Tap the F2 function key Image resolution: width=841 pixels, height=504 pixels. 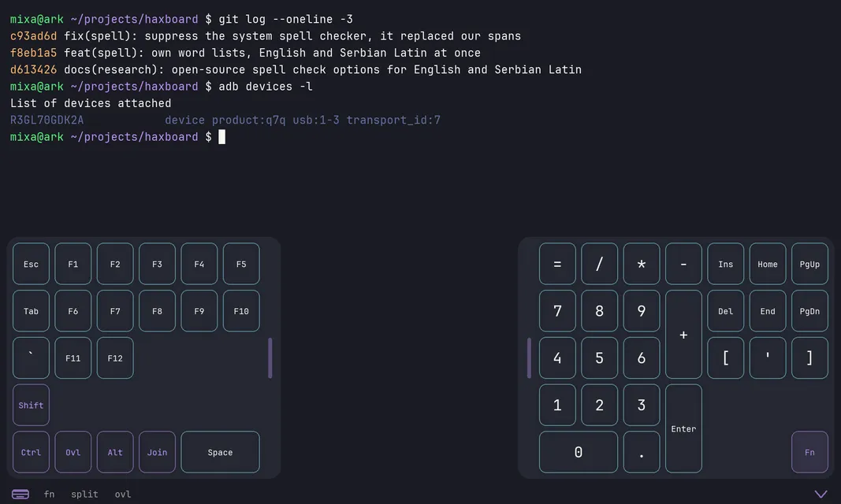coord(115,264)
